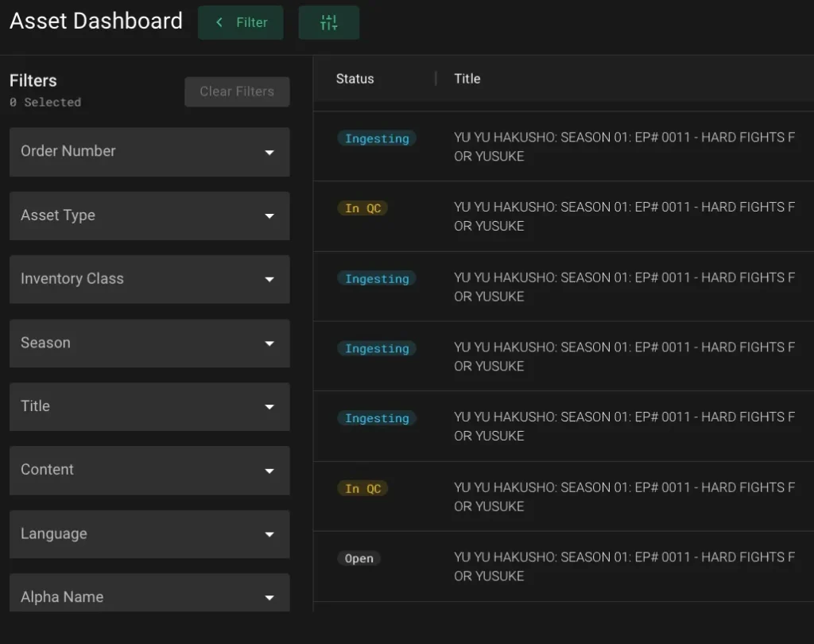Open the Asset Type filter dropdown

(x=149, y=215)
